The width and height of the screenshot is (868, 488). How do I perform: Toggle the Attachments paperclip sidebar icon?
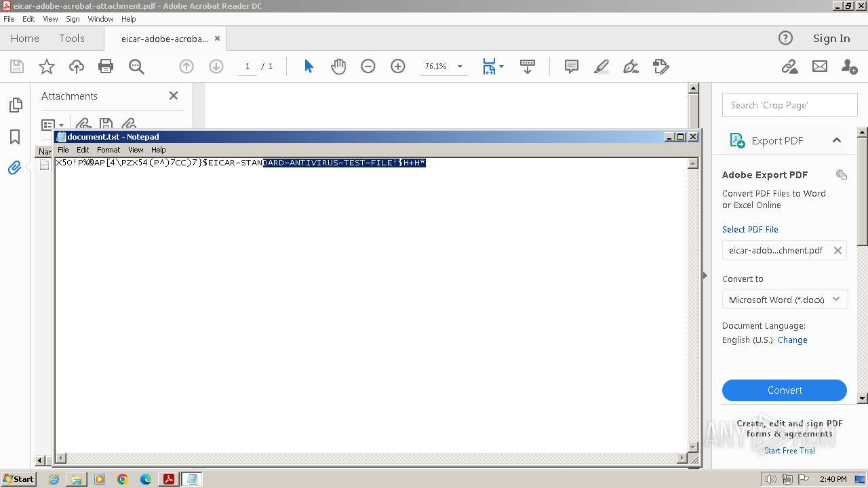(15, 167)
